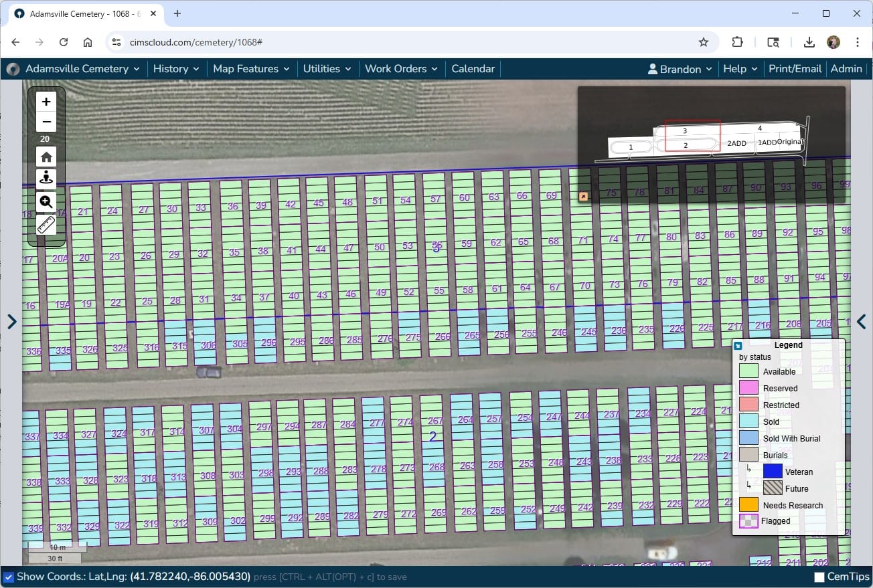Screen dimensions: 873x588
Task: Activate the street view person icon
Action: pos(46,178)
